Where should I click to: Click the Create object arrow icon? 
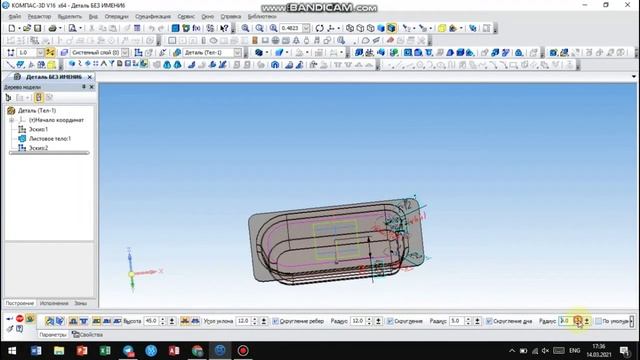pos(9,318)
